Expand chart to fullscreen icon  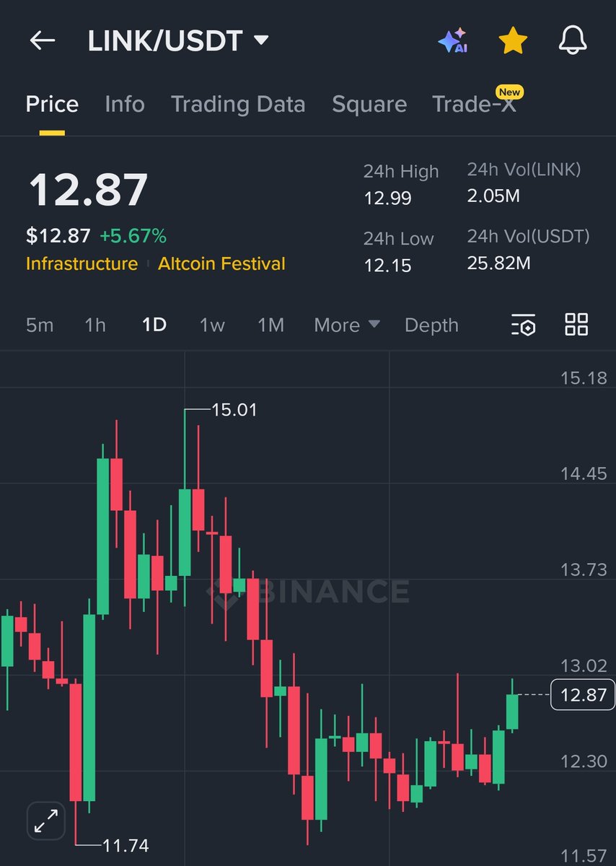(46, 821)
